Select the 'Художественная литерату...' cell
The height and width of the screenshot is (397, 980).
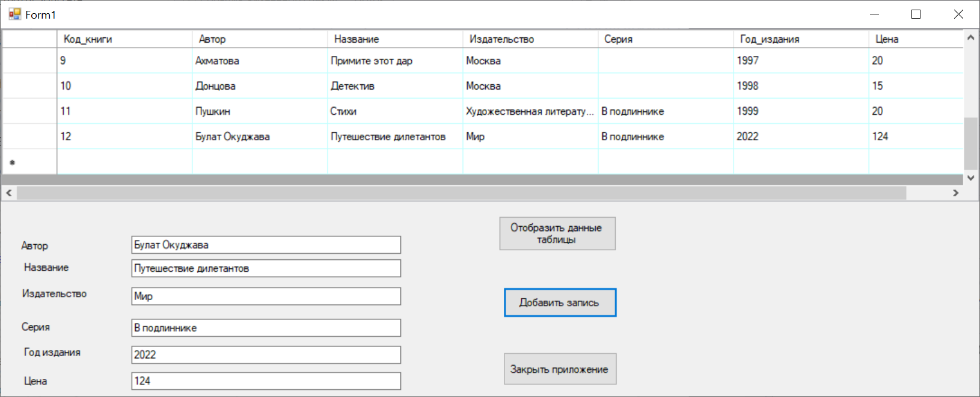coord(530,111)
